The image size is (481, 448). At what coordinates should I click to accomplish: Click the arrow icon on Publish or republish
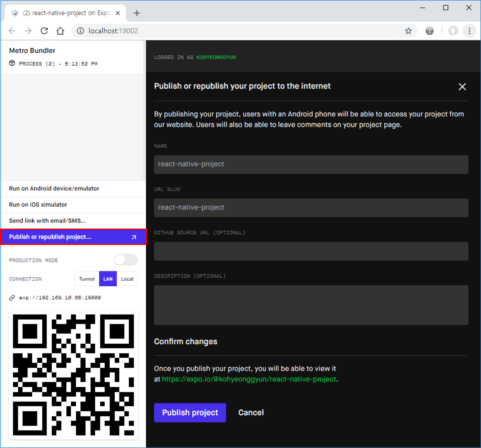[x=134, y=237]
